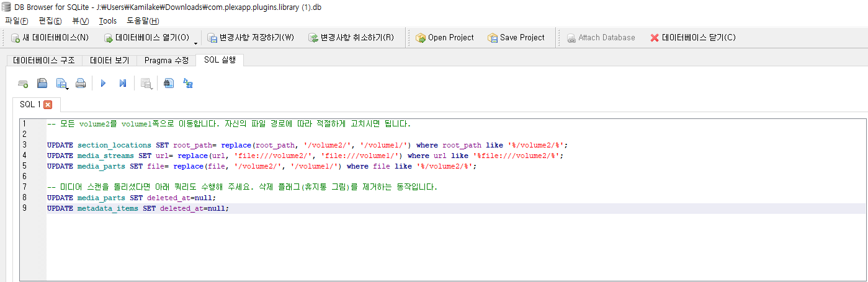Save SQL file icon with dropdown arrow
This screenshot has height=282, width=868.
[62, 83]
